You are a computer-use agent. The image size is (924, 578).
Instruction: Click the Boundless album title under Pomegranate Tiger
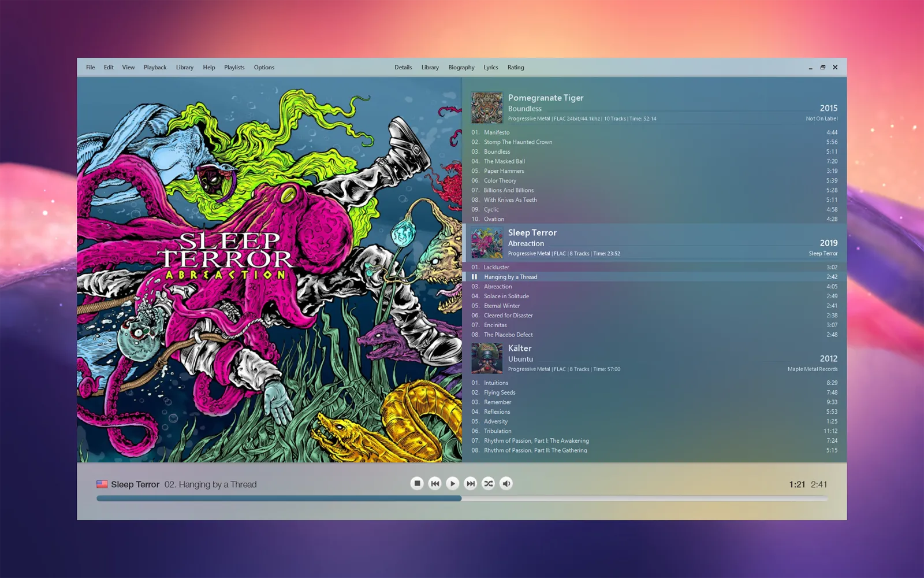(x=525, y=109)
